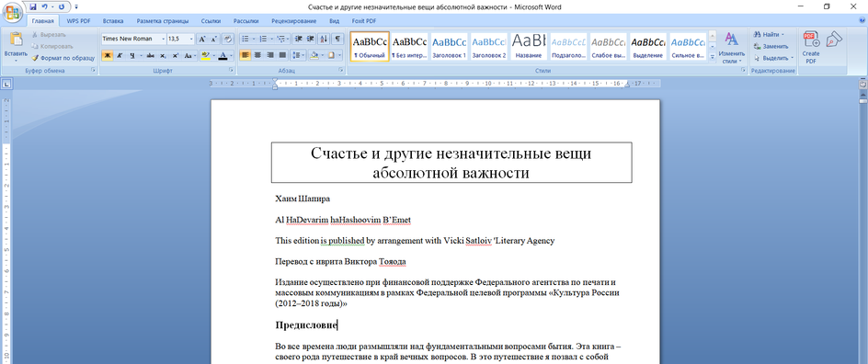This screenshot has width=868, height=364.
Task: Switch to the Вставка tab
Action: [113, 21]
